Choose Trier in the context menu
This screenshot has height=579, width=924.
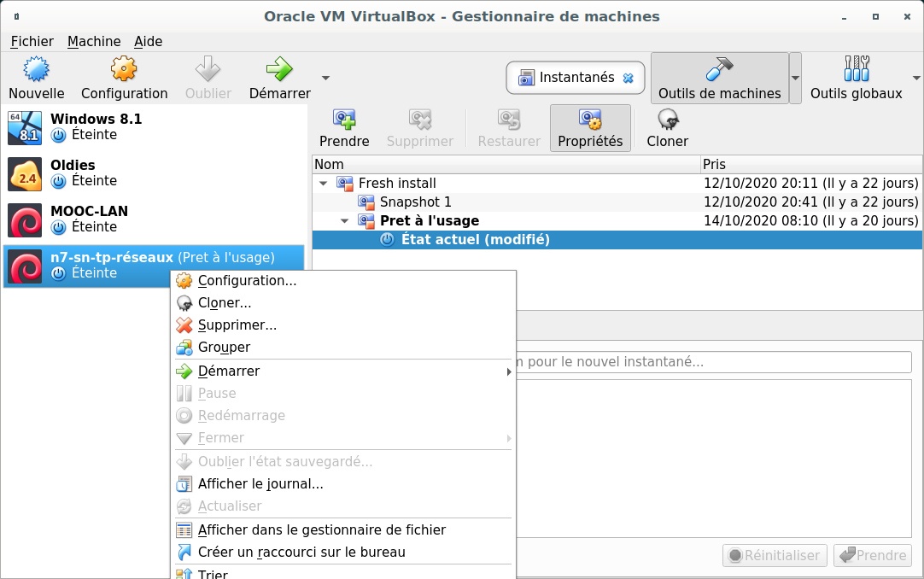click(343, 574)
